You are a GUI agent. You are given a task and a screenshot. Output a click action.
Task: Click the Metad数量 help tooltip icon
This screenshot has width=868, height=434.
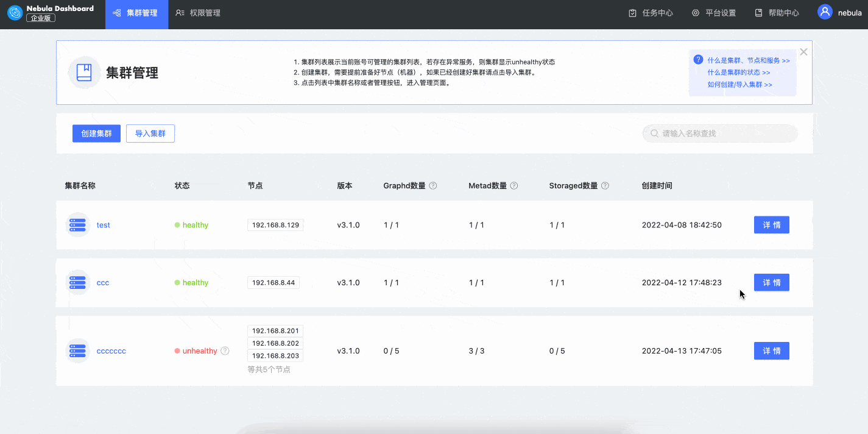pos(513,186)
